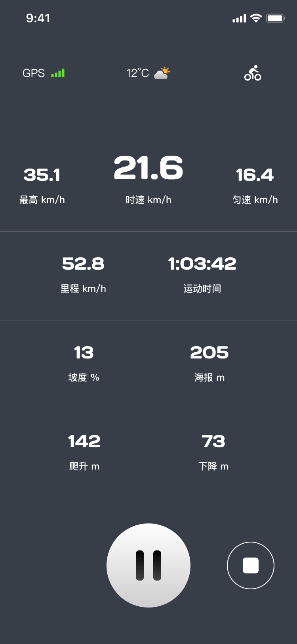Tap the cycling mode bicycle icon

pos(253,73)
